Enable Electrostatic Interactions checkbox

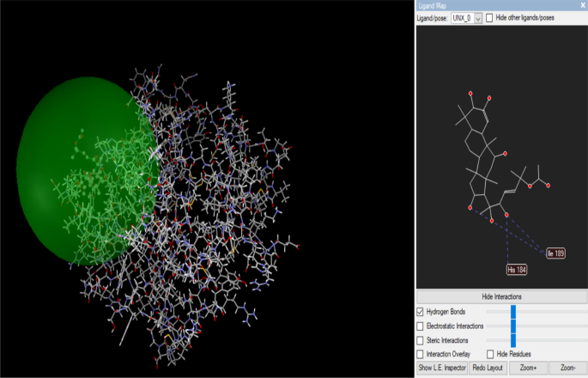(420, 326)
